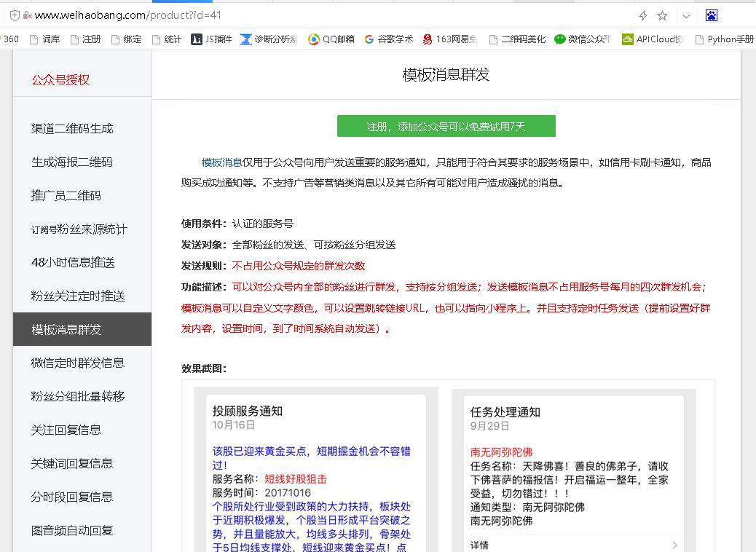Open the 统计 bookmark
Screen dimensions: 756x552
pyautogui.click(x=167, y=39)
